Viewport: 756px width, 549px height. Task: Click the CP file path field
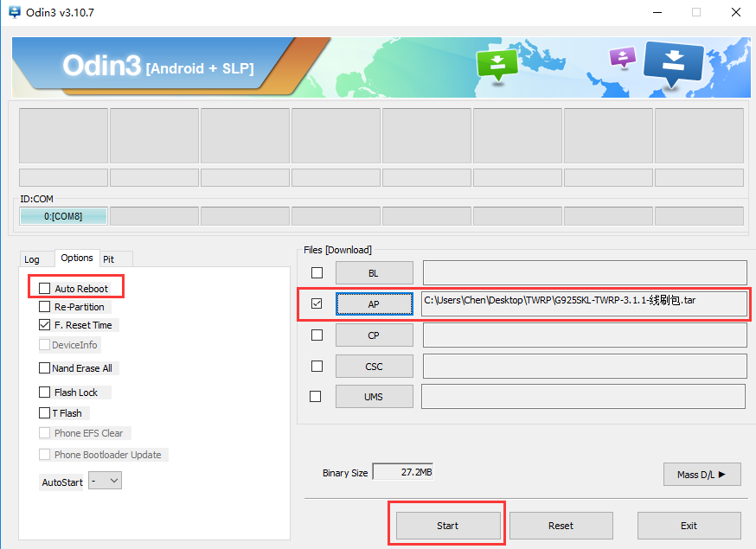click(x=585, y=335)
